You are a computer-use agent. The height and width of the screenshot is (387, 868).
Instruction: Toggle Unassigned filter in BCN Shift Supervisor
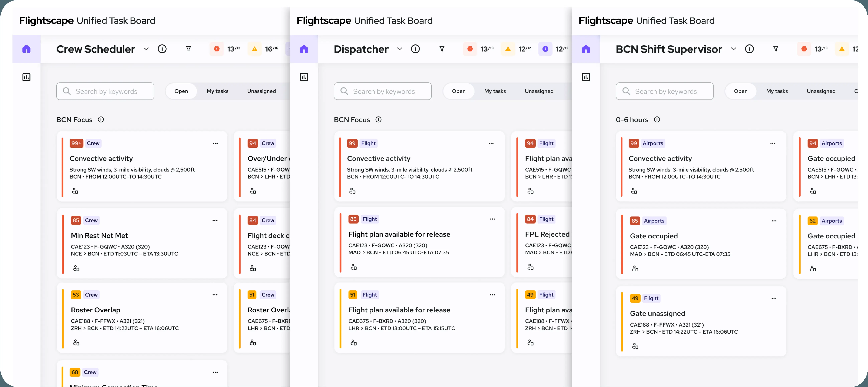[x=821, y=91]
